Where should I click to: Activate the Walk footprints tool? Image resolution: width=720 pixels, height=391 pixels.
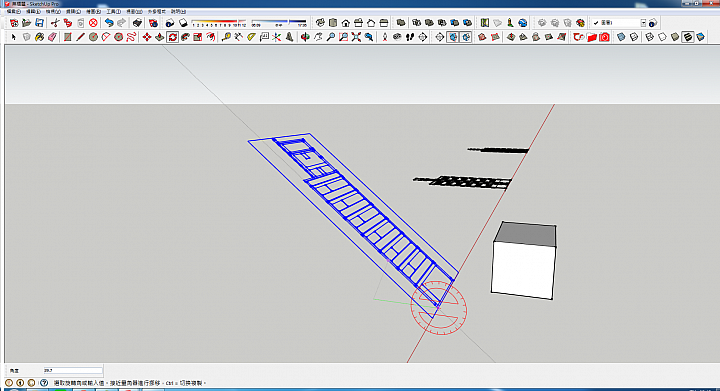pyautogui.click(x=410, y=37)
